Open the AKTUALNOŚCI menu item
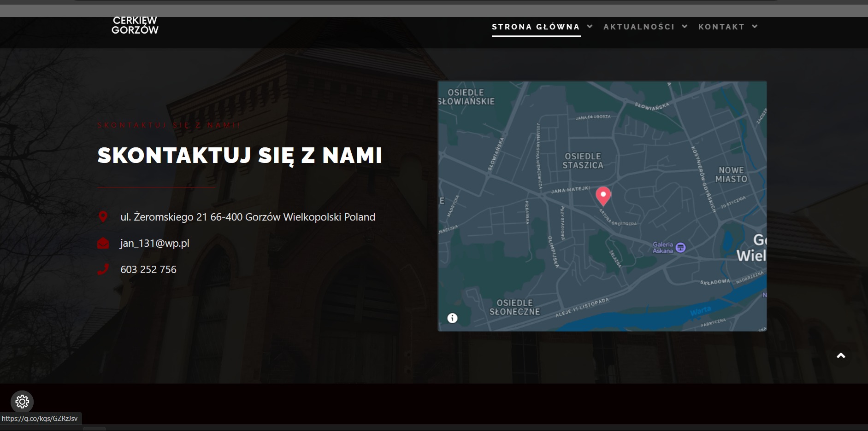Screen dimensions: 868x431 tap(639, 27)
